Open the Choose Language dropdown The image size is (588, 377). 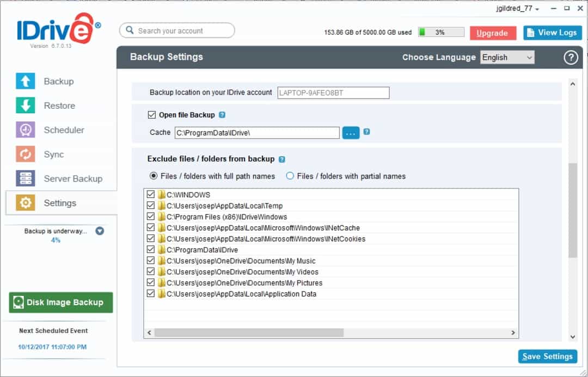click(x=507, y=57)
